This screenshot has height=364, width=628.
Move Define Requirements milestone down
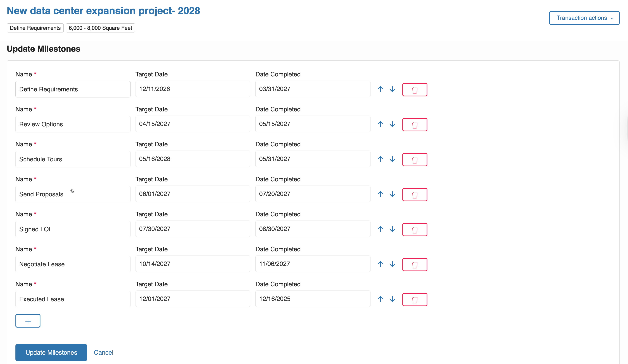(x=392, y=89)
